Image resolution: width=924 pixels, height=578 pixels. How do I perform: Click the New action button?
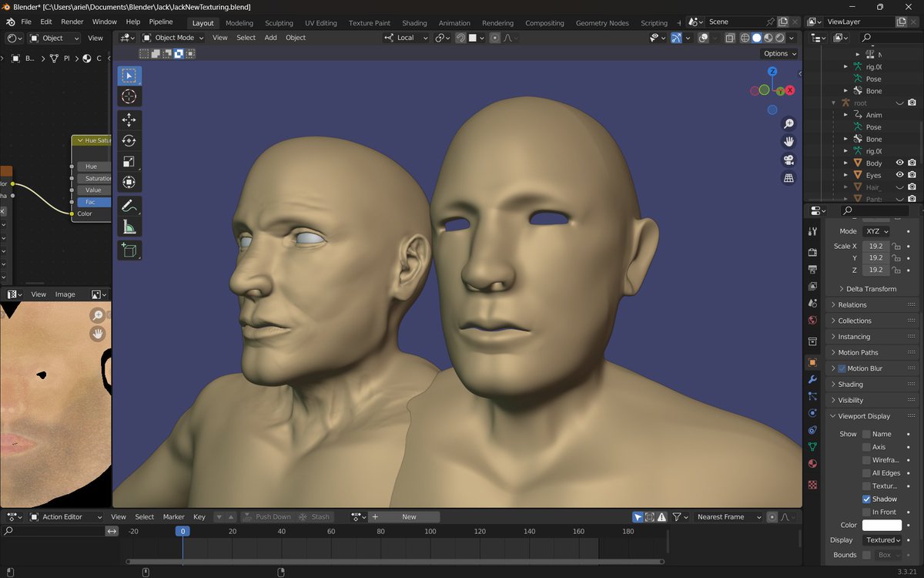[409, 517]
